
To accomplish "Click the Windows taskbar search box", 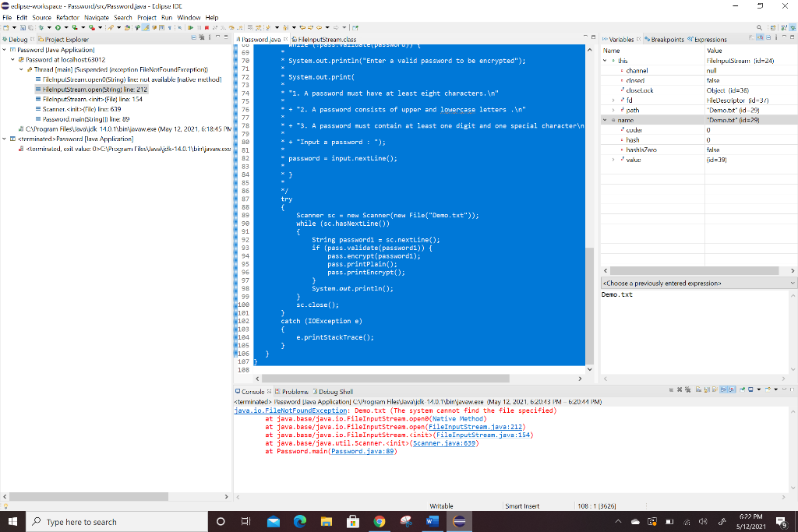I will (117, 521).
